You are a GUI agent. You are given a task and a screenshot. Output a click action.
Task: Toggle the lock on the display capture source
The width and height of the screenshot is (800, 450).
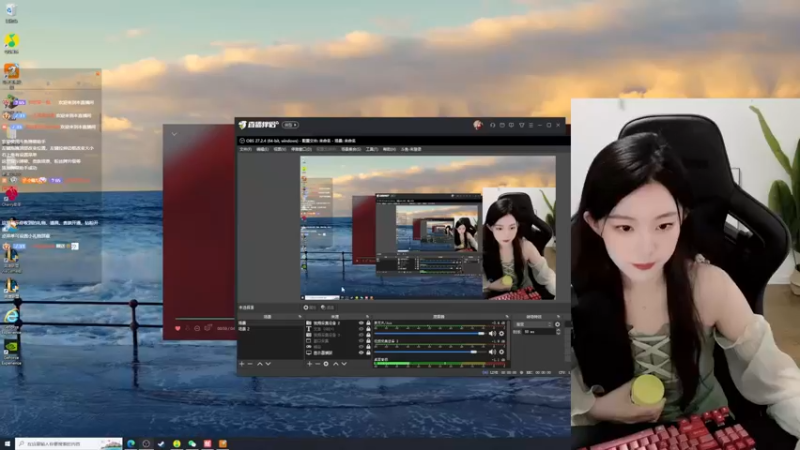click(x=368, y=353)
